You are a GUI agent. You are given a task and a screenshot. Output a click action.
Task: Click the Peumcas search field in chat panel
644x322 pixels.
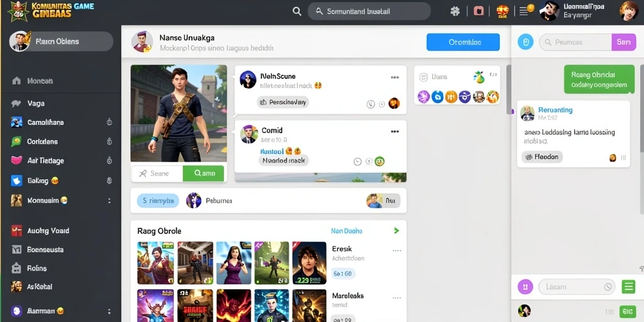(x=575, y=42)
